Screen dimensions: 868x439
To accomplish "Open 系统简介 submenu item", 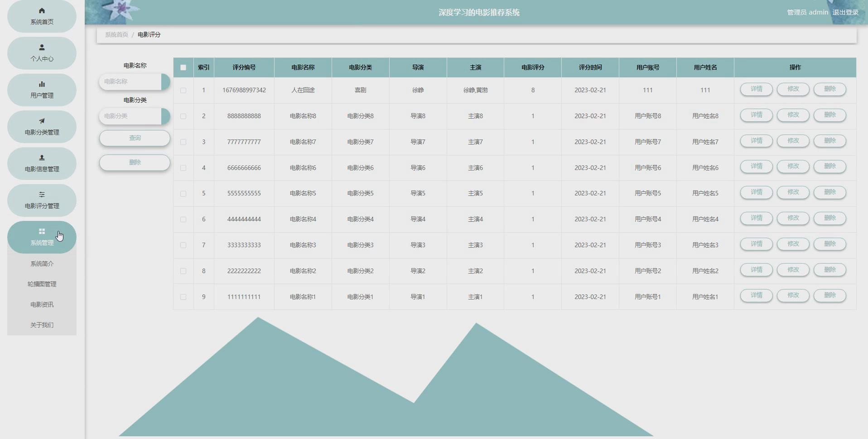I will pos(42,263).
